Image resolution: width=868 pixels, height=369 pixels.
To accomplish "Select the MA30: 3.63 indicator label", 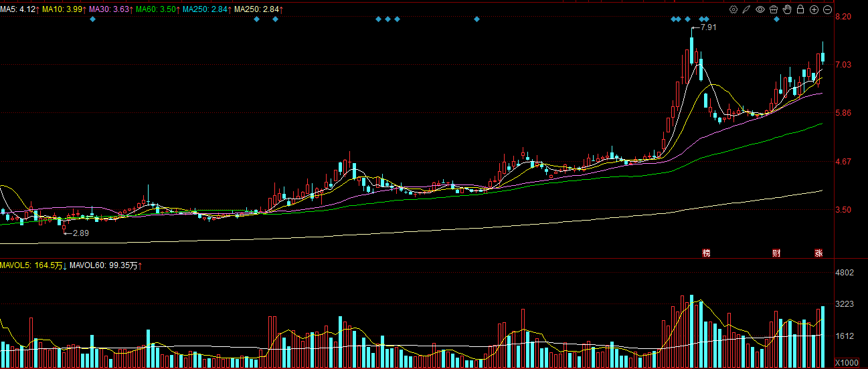I will point(110,9).
